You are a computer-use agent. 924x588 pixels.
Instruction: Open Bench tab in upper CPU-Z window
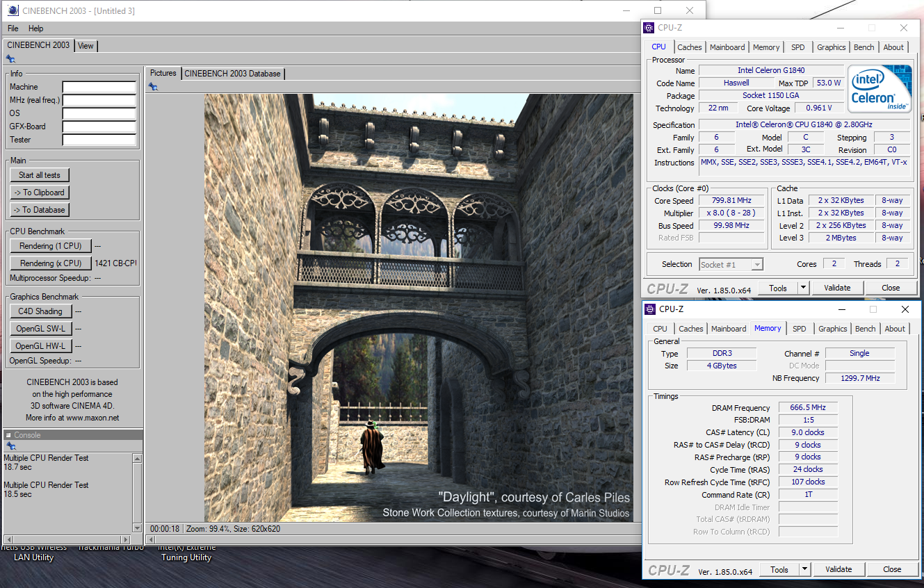pos(864,47)
